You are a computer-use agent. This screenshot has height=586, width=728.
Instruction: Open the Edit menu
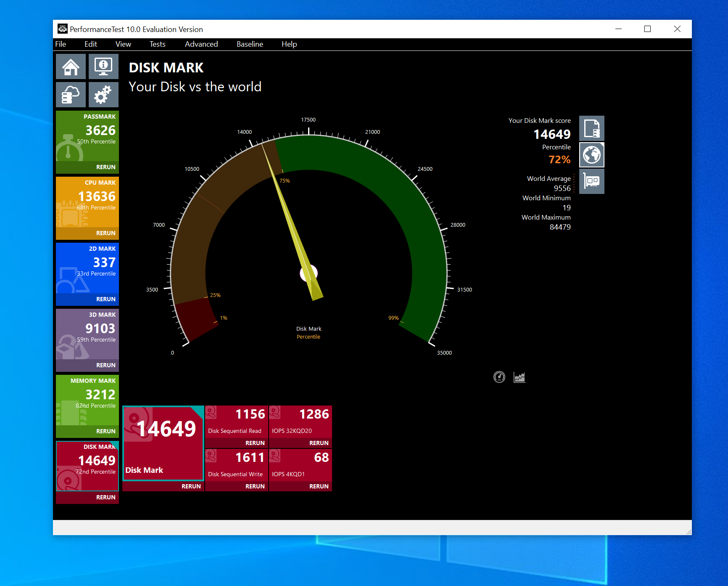pos(91,44)
